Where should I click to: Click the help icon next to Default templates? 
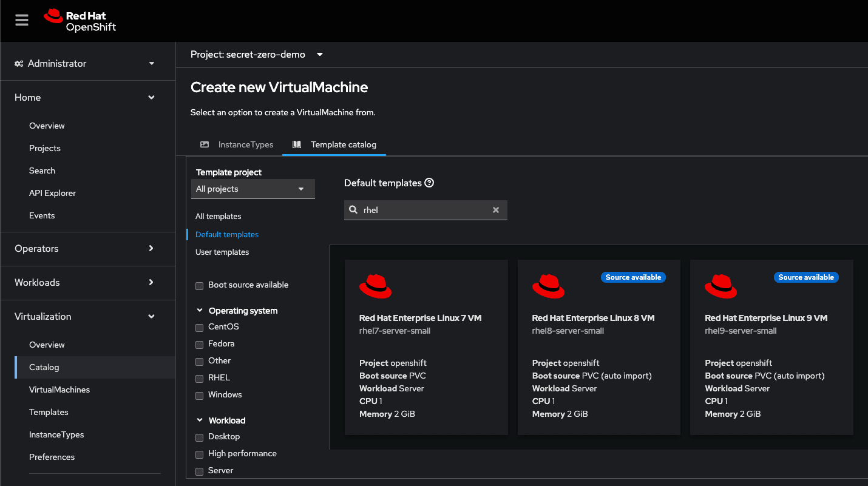tap(429, 183)
